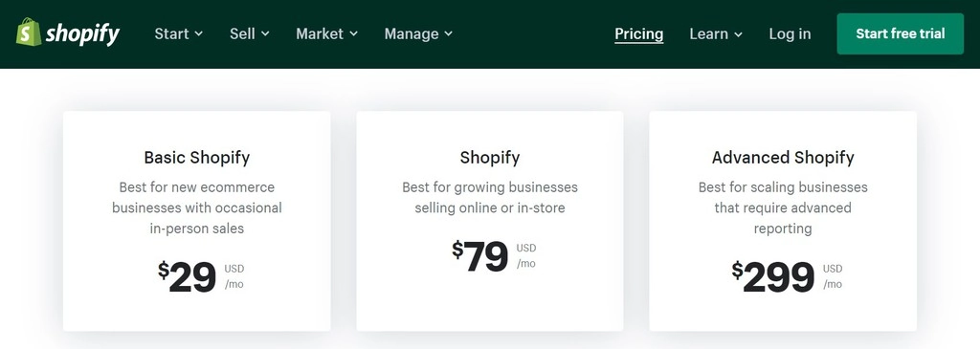980x349 pixels.
Task: Select the Shopify plan card title
Action: [490, 158]
